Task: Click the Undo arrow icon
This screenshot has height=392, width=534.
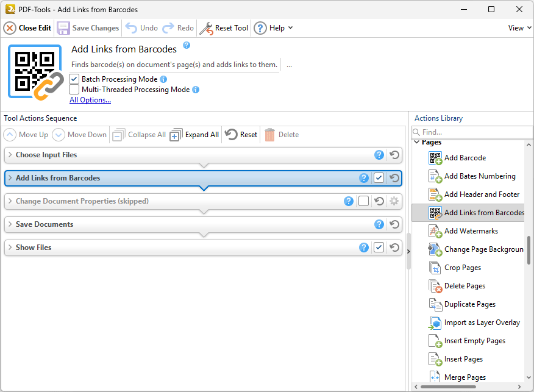Action: 131,28
